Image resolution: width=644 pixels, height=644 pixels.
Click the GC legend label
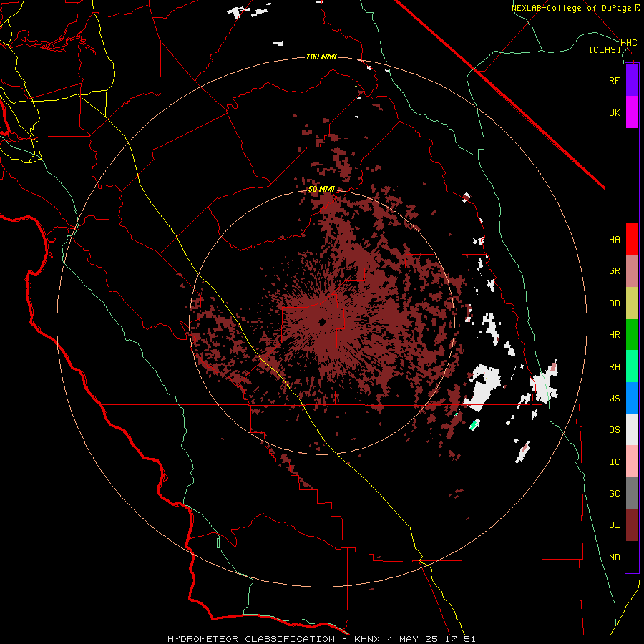[614, 494]
